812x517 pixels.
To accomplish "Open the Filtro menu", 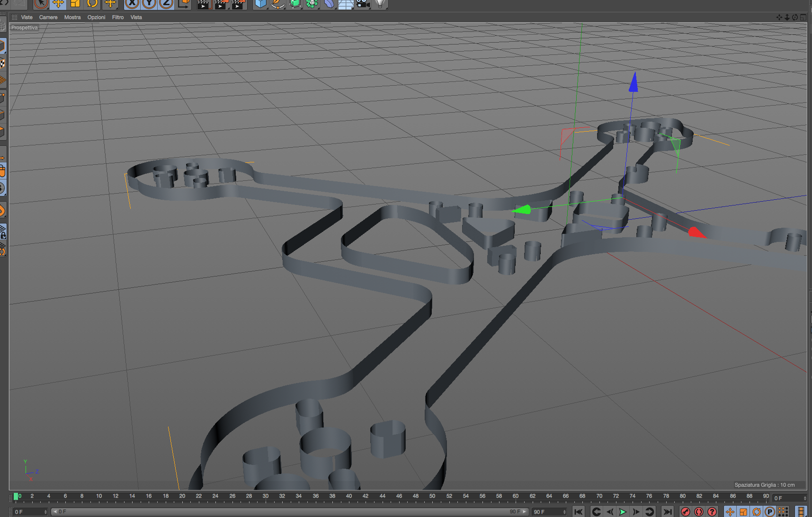I will coord(118,17).
